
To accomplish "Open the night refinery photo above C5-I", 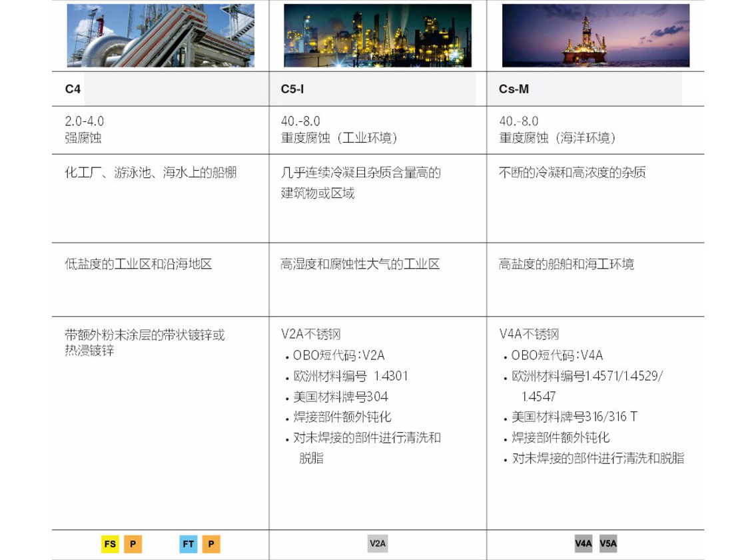I will pyautogui.click(x=378, y=35).
